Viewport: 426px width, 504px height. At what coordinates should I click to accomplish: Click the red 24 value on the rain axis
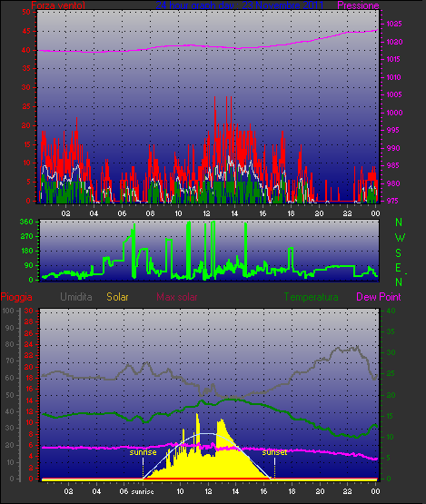click(29, 344)
